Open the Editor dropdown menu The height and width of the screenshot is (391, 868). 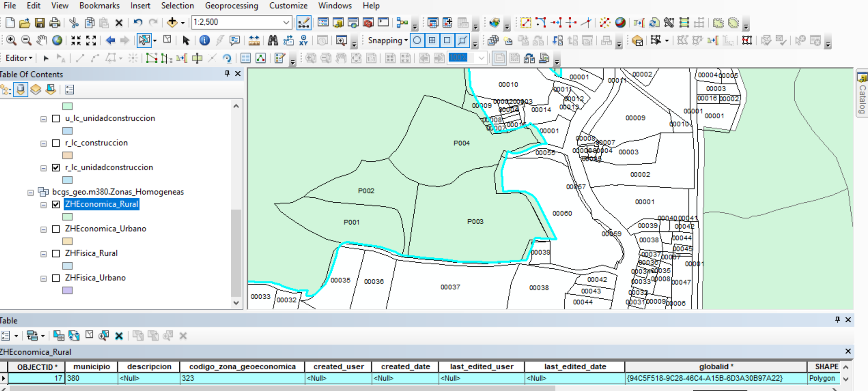click(19, 58)
